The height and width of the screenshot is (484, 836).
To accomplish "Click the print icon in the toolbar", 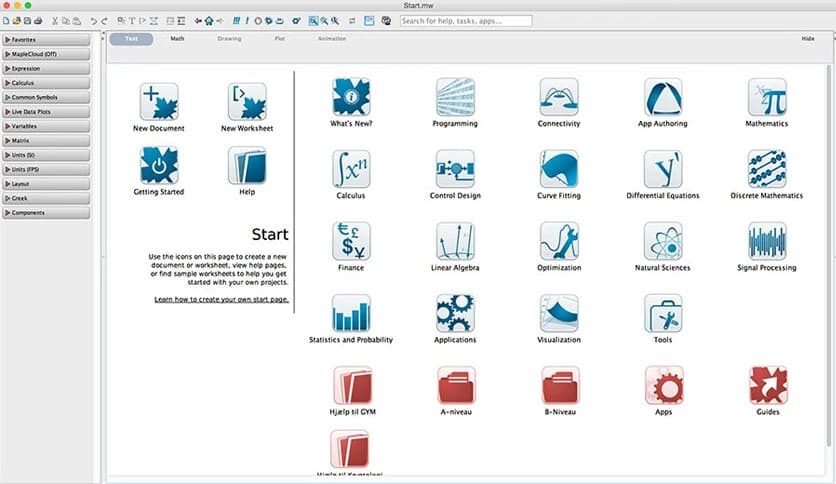I will click(x=38, y=20).
